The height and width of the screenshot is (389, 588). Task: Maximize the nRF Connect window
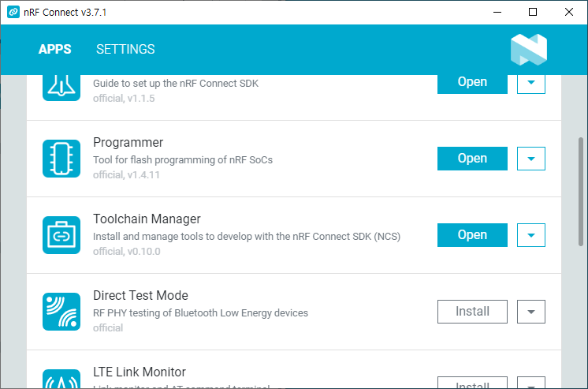coord(533,12)
